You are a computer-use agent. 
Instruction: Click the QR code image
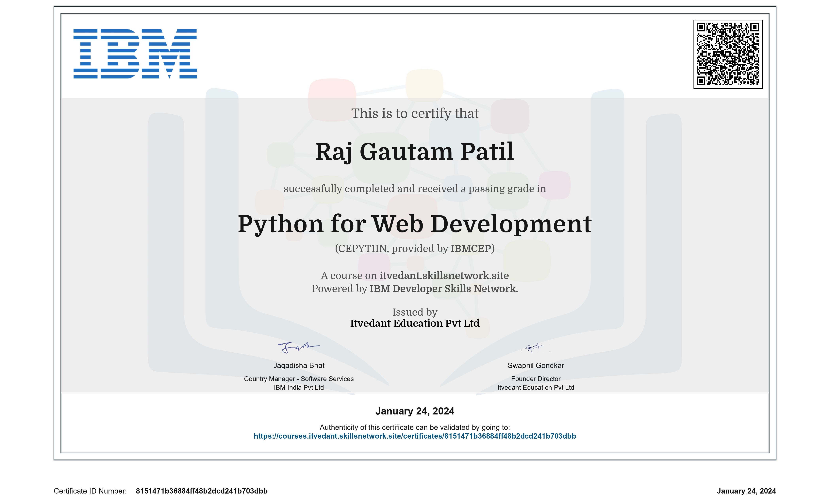(728, 54)
